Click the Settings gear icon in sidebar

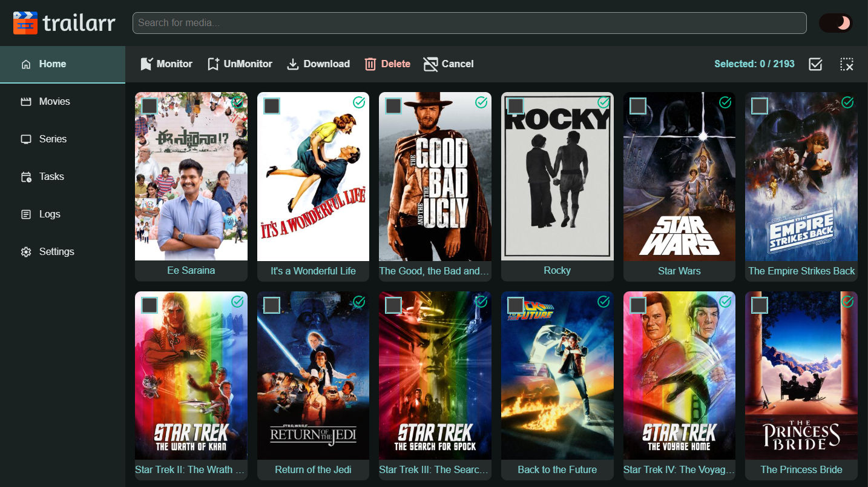[26, 252]
